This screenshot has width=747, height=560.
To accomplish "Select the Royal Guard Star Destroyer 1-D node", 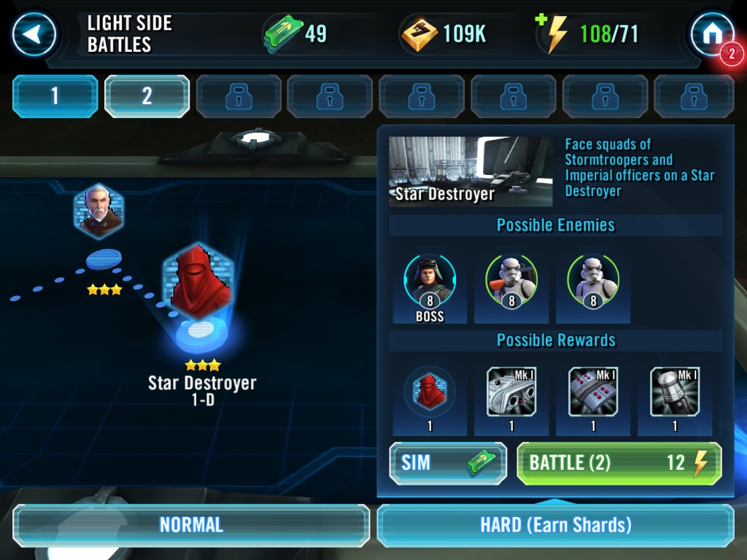I will [x=198, y=282].
